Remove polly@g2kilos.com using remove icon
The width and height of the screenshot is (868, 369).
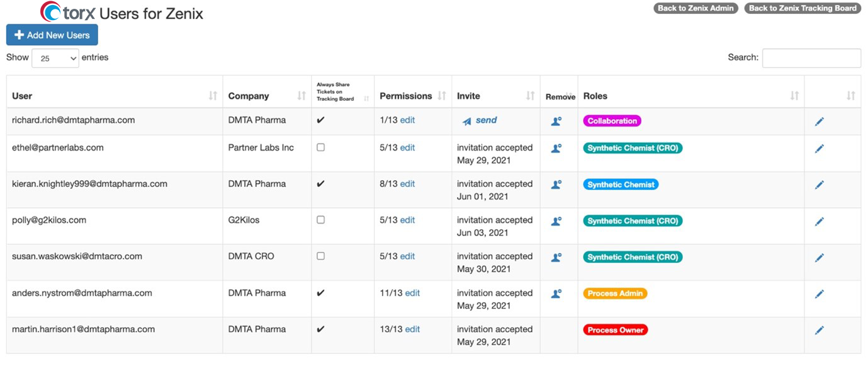(x=556, y=222)
